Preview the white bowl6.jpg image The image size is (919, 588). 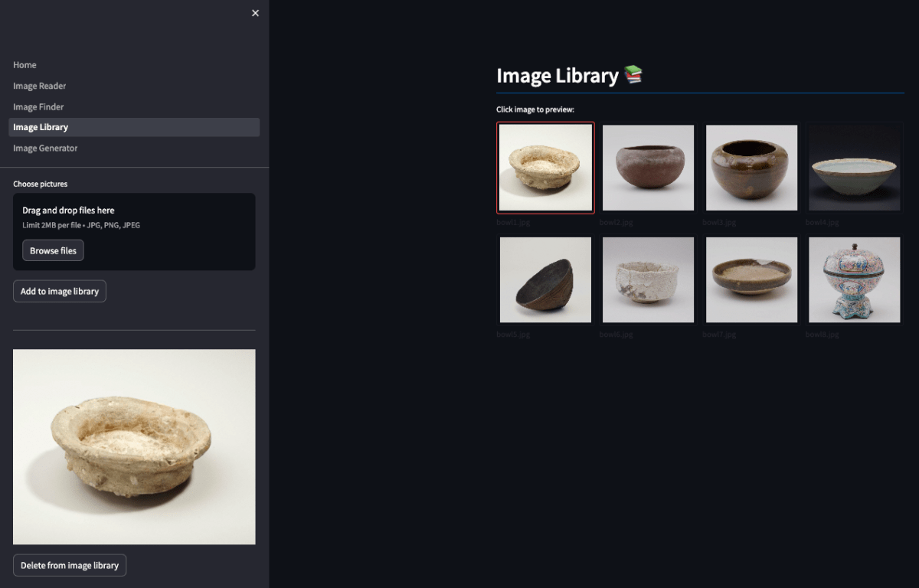[648, 279]
